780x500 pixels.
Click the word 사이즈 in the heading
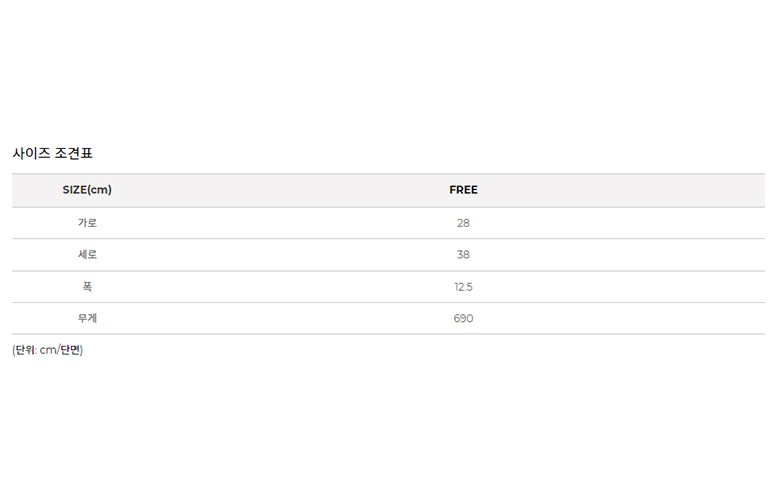coord(31,154)
